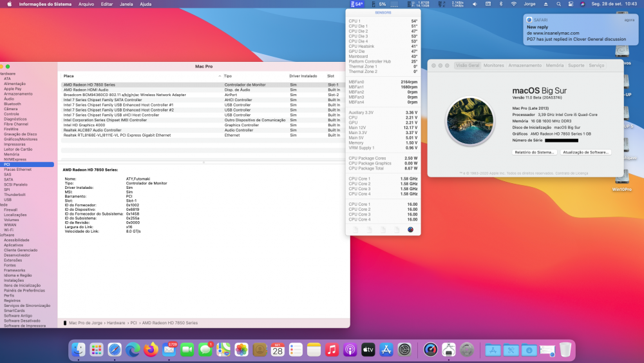Viewport: 644px width, 363px height.
Task: Activate Siri from the menu bar
Action: click(582, 4)
